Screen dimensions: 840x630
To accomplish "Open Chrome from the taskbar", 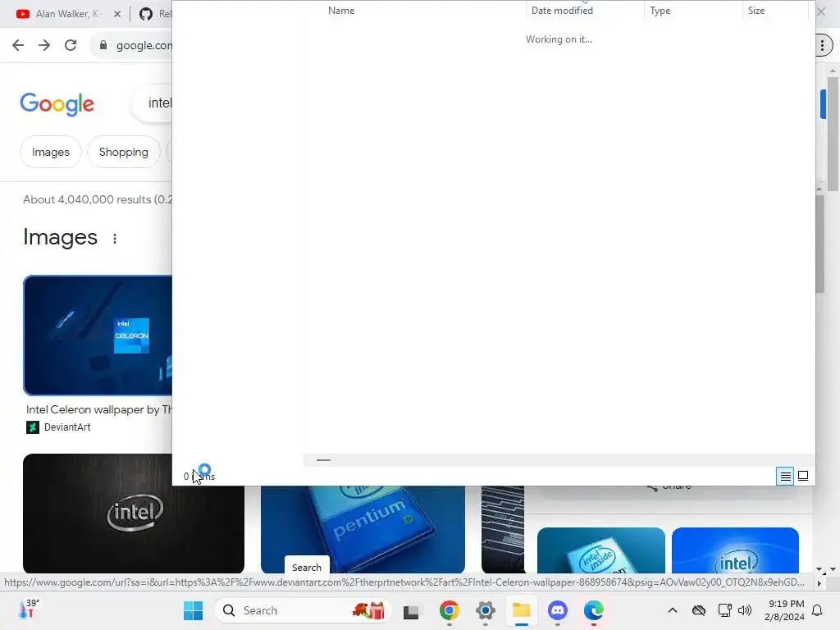I will click(449, 610).
